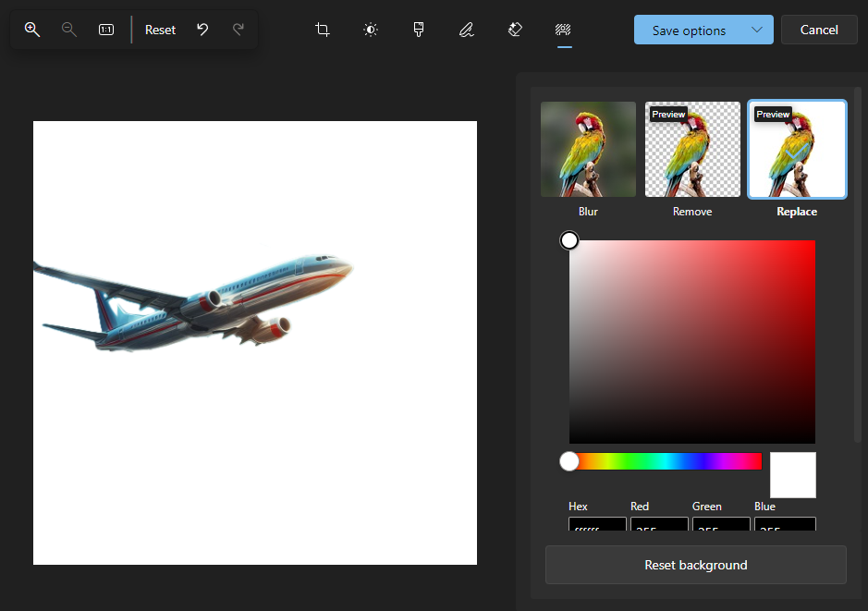Select the Markup pen tool
Viewport: 868px width, 611px height.
click(466, 30)
